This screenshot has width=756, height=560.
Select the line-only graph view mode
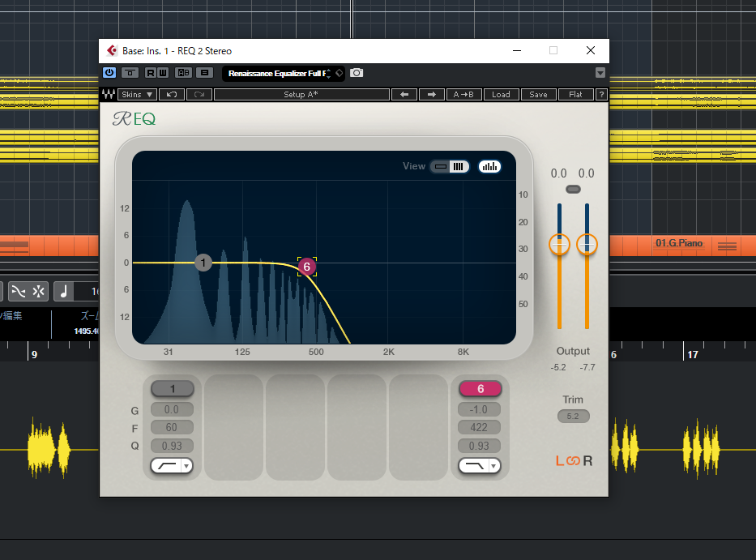pos(440,167)
